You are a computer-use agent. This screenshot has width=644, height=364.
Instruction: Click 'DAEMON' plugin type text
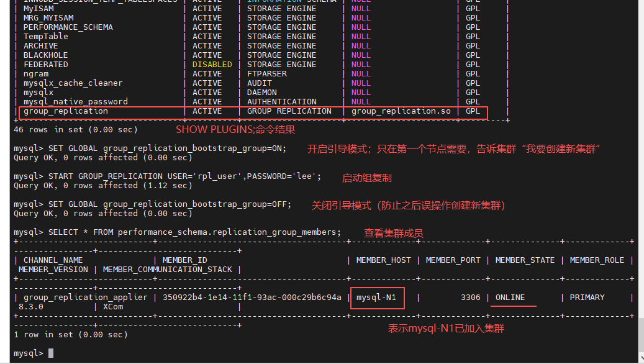(261, 93)
